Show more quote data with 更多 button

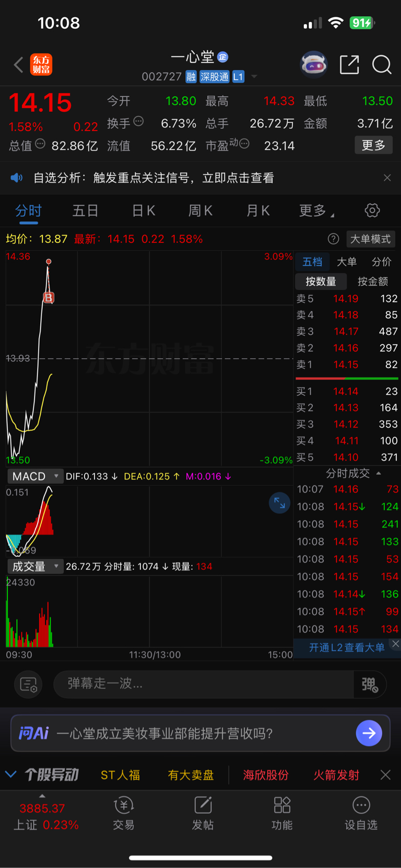point(373,145)
